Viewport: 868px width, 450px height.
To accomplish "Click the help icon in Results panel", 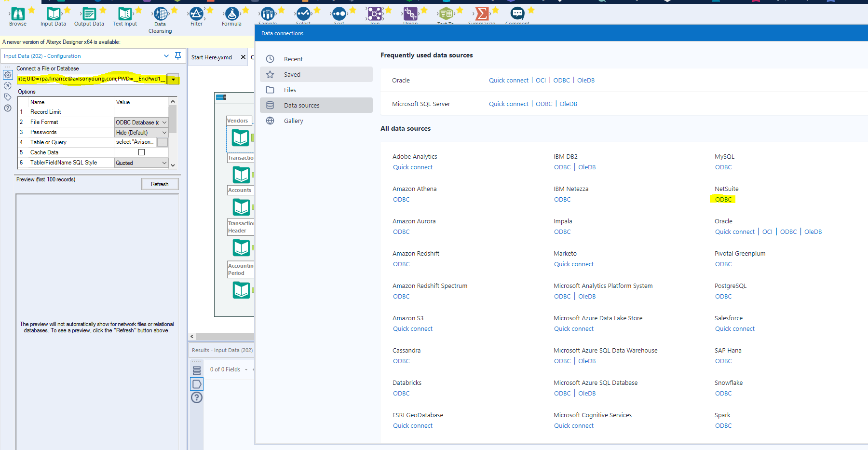I will 197,397.
